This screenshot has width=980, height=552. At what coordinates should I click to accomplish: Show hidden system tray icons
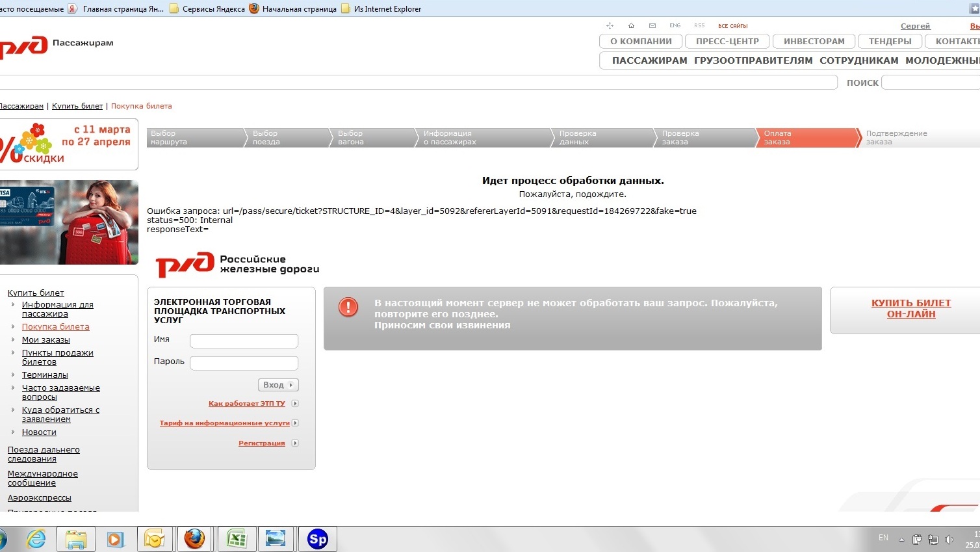point(901,539)
